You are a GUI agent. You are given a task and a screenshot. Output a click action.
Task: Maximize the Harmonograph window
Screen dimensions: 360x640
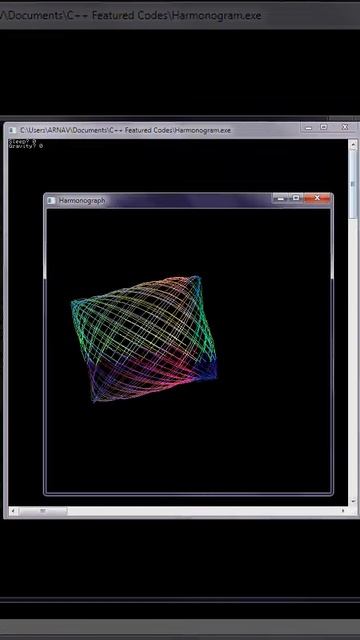point(296,198)
